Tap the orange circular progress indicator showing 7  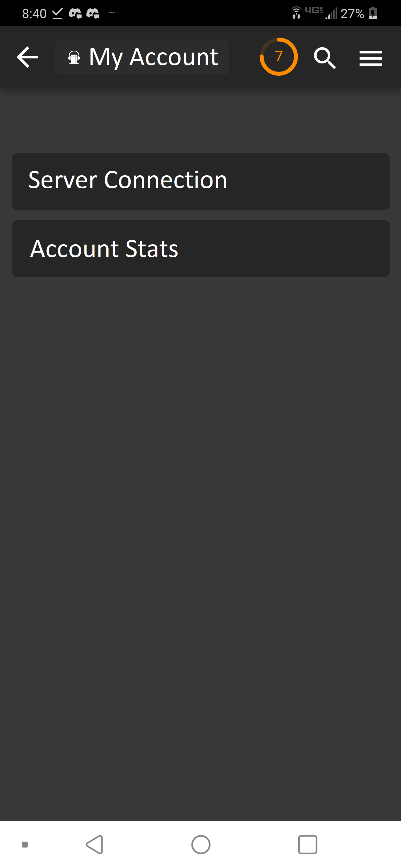click(x=278, y=56)
